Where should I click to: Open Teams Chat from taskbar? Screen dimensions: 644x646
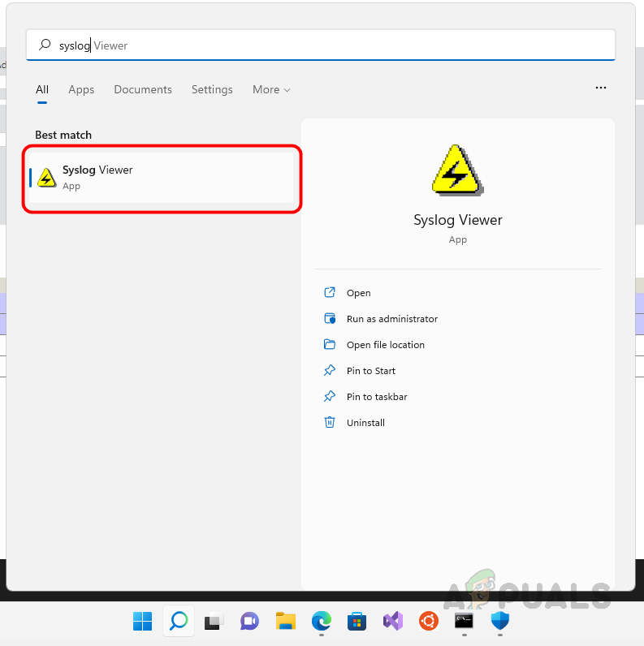(250, 621)
